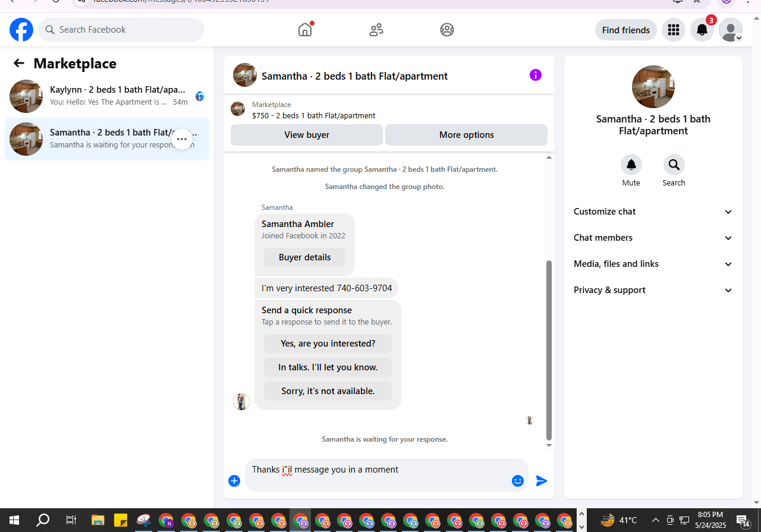
Task: Open the three-dot options on Samantha conversation
Action: pos(182,139)
